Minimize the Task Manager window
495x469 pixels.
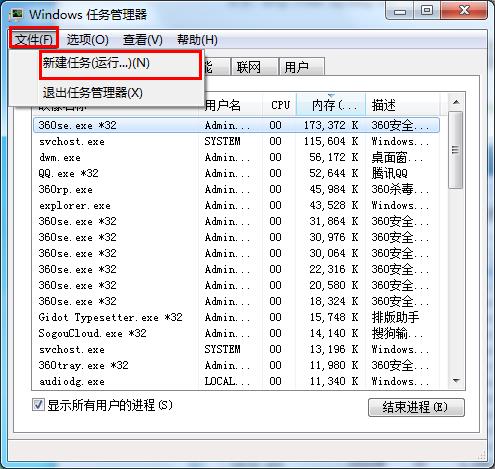[x=399, y=11]
